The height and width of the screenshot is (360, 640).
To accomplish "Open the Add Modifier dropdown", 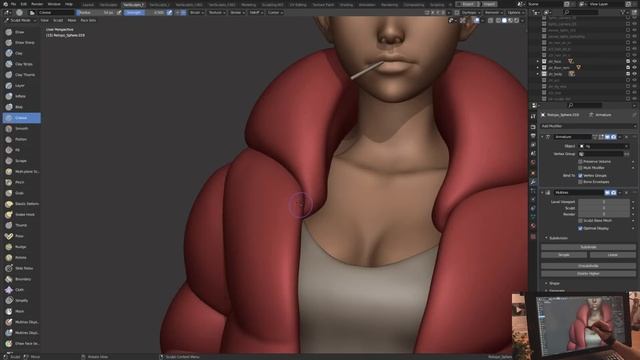I will point(588,126).
